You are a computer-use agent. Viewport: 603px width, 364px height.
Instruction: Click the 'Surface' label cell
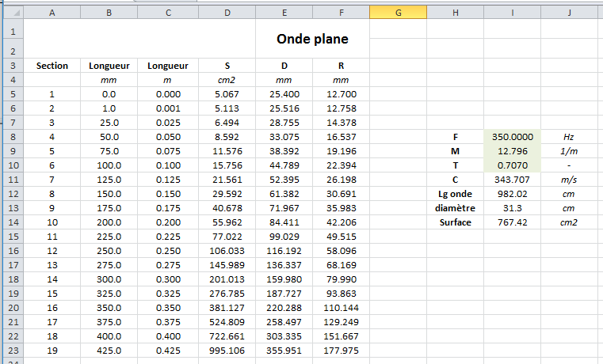(456, 222)
